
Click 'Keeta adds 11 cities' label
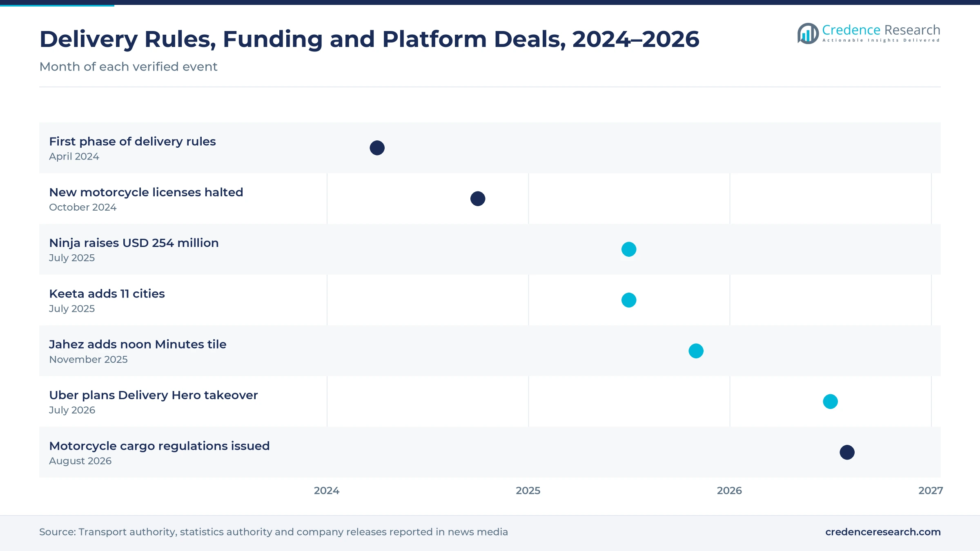pos(107,293)
